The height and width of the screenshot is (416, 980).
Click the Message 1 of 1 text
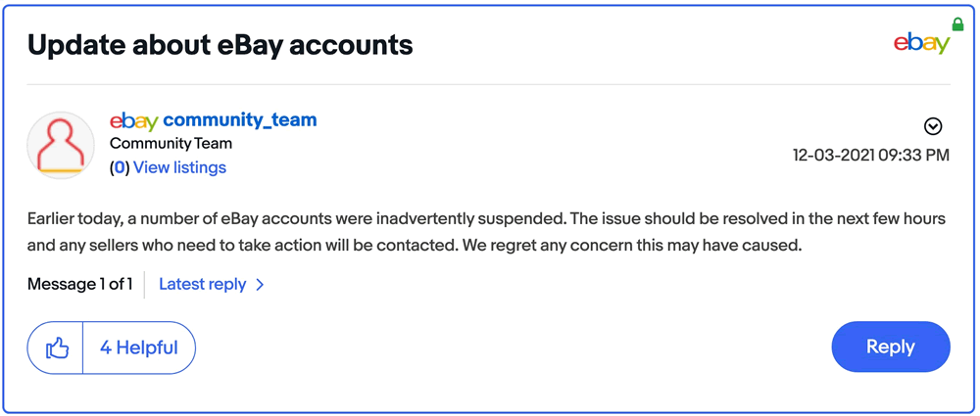(80, 284)
